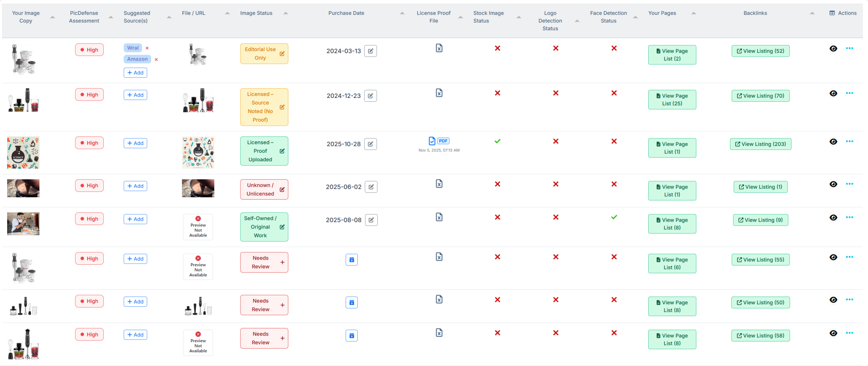The image size is (868, 366).
Task: Sort the Image Status column with the header arrow
Action: click(286, 13)
